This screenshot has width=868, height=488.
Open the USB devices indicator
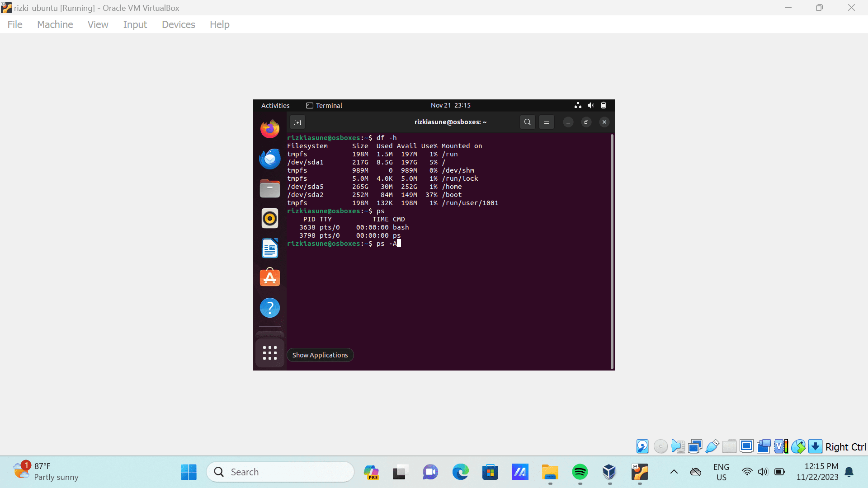click(x=712, y=446)
